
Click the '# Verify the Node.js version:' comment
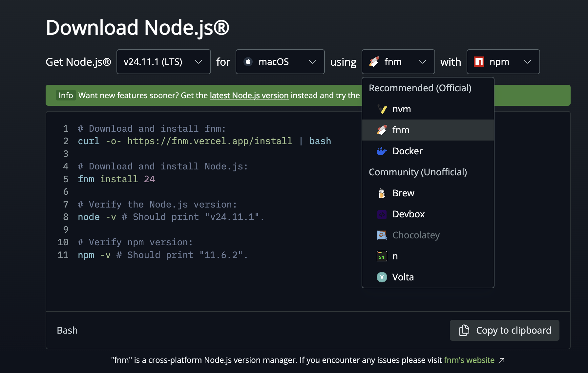[157, 205]
